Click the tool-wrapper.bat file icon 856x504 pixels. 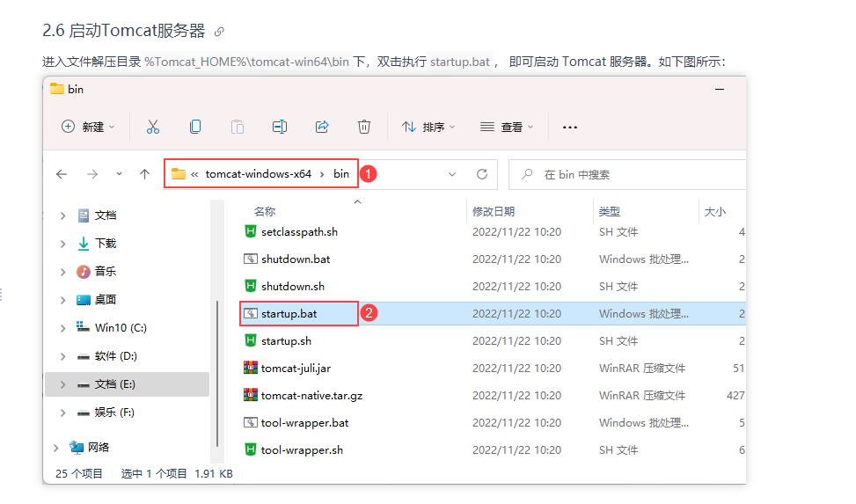tap(250, 423)
